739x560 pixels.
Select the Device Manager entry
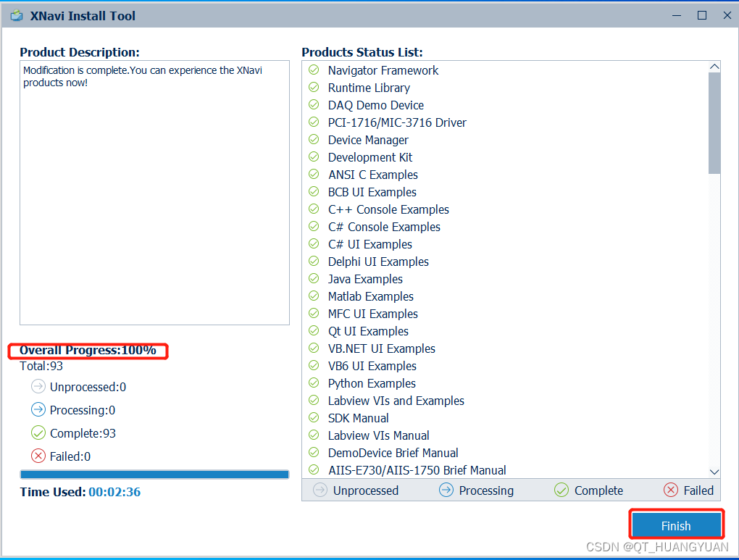pyautogui.click(x=368, y=140)
